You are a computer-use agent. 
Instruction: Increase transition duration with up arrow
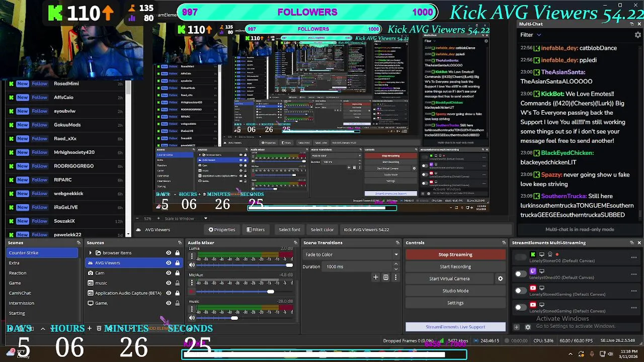point(395,264)
